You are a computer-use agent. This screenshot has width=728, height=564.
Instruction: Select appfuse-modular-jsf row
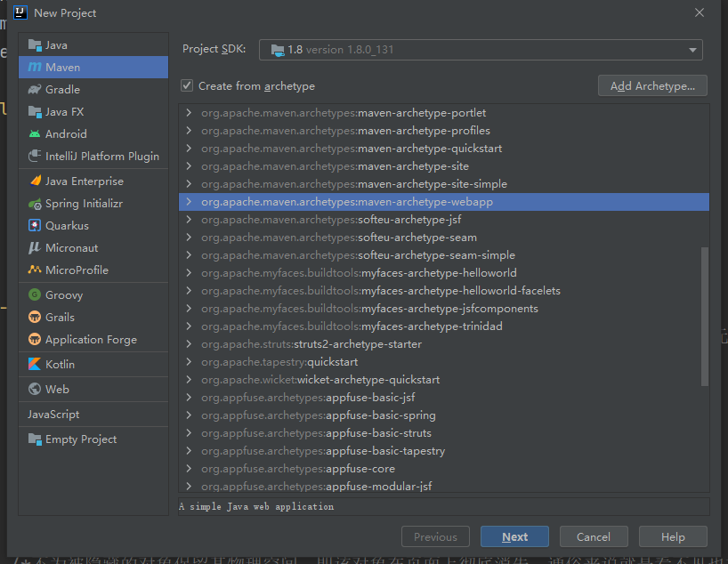click(444, 486)
